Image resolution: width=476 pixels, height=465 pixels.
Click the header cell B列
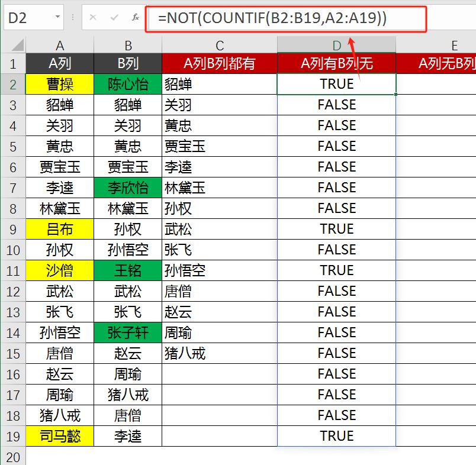(128, 63)
